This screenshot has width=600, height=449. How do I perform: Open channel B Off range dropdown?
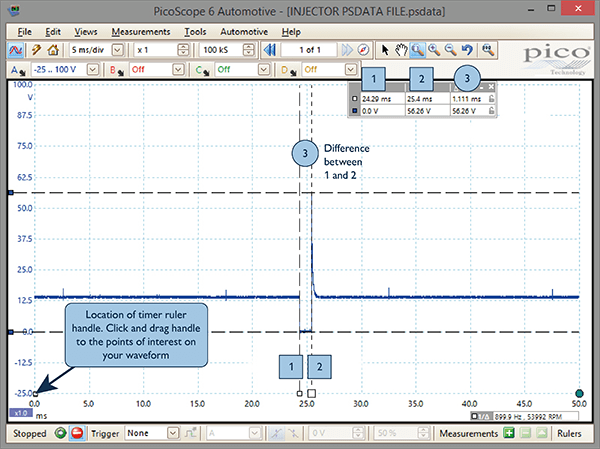click(178, 70)
